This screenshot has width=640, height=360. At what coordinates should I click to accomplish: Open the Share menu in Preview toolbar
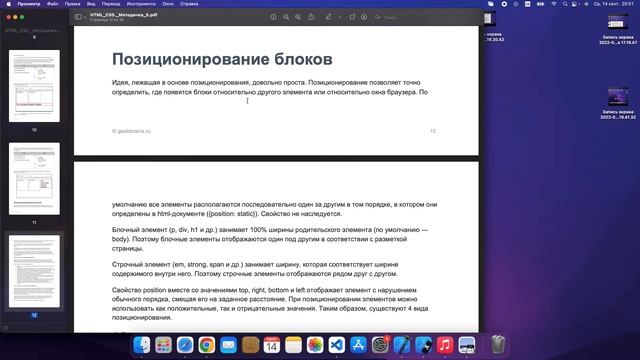pyautogui.click(x=311, y=17)
